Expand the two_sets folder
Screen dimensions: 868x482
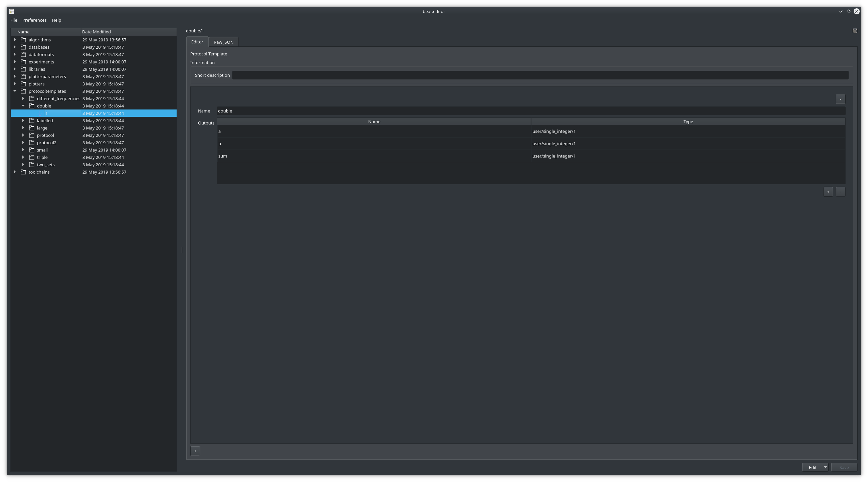[23, 164]
